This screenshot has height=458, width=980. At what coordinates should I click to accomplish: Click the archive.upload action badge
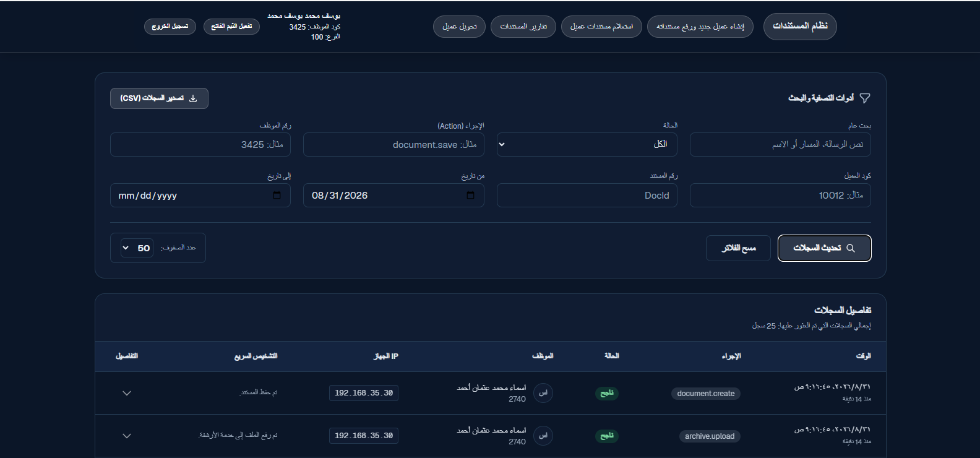(x=710, y=436)
